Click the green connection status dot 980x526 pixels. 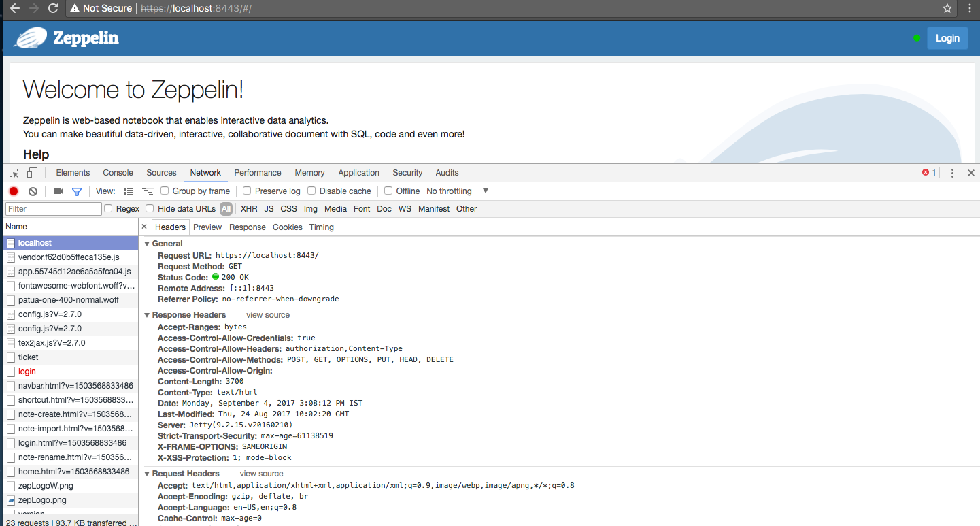tap(917, 38)
